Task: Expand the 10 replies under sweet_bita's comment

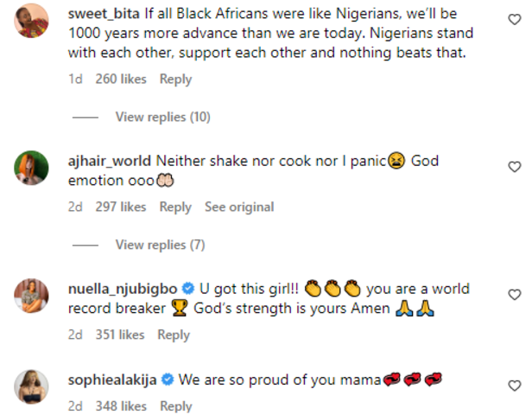Action: point(162,117)
